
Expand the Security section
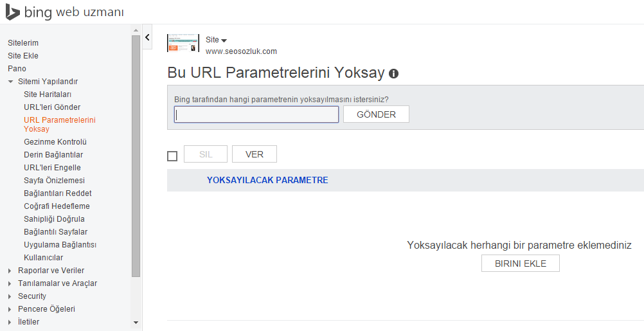pos(10,296)
